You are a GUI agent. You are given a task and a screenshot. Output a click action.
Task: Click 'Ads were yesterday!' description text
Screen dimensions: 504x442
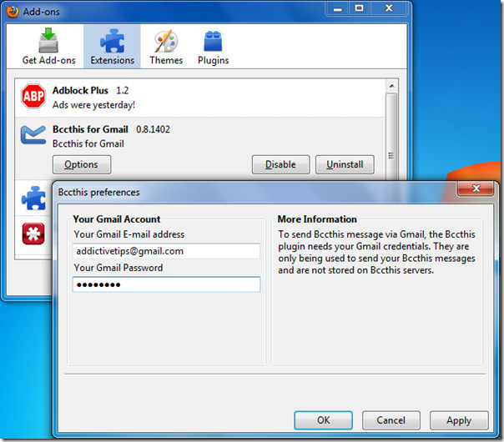pyautogui.click(x=93, y=105)
